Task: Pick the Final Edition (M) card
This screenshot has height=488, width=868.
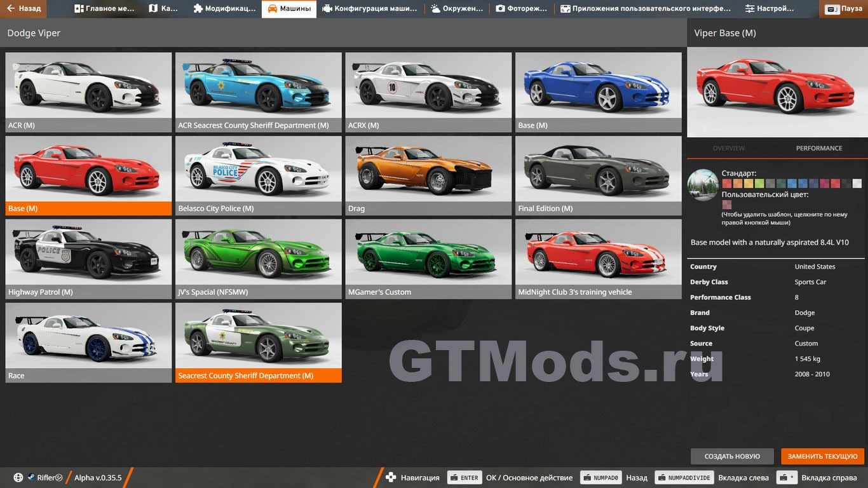Action: tap(599, 175)
